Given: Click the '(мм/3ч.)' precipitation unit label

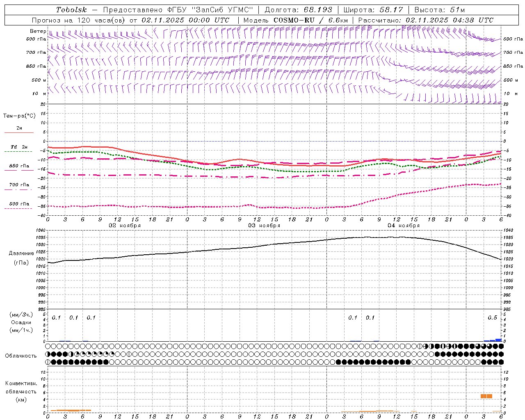Looking at the screenshot, I should (21, 315).
